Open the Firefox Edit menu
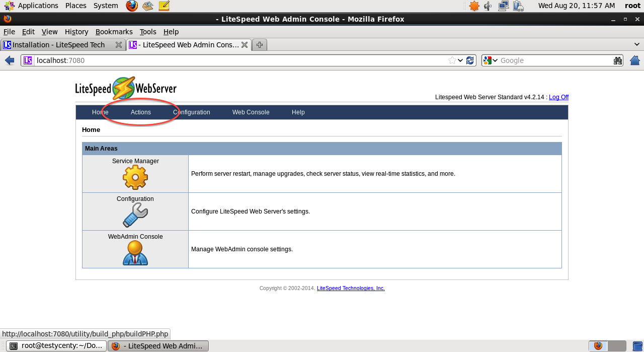The height and width of the screenshot is (352, 644). 28,32
